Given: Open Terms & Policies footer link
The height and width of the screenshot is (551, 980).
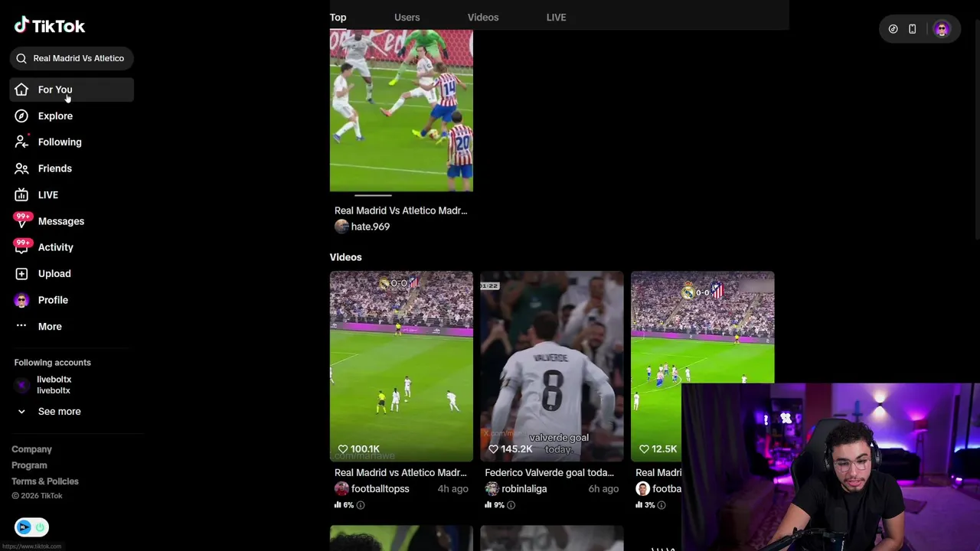Looking at the screenshot, I should [x=45, y=481].
